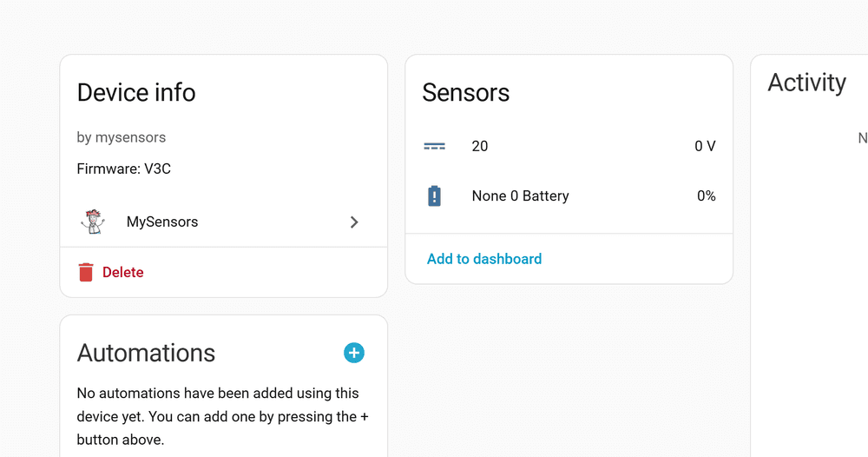Click the 0 V sensor value
Image resolution: width=868 pixels, height=457 pixels.
[x=705, y=146]
